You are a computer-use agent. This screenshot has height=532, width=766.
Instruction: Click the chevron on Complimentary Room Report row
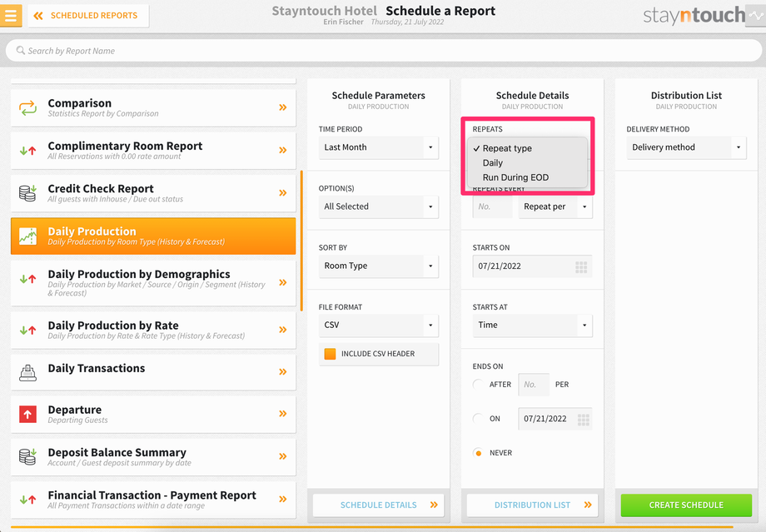[x=283, y=151]
